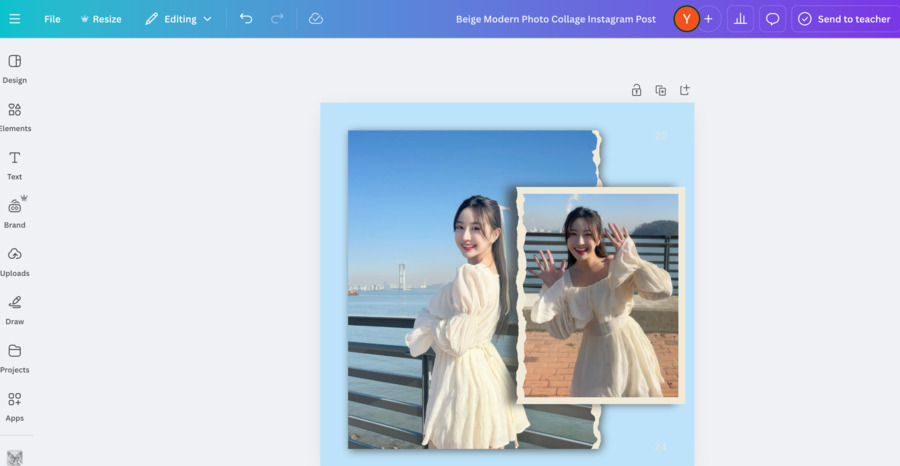Select the faint "20" text on canvas
The image size is (900, 466).
click(661, 136)
